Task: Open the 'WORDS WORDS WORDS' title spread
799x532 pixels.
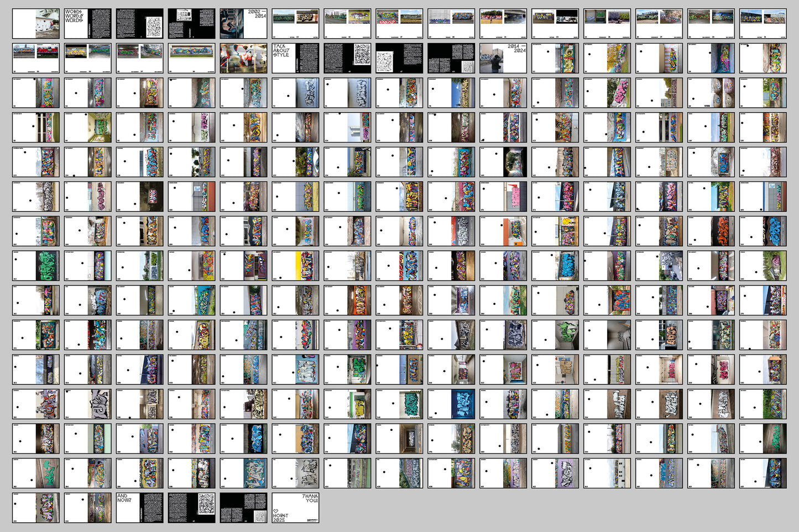Action: [87, 24]
